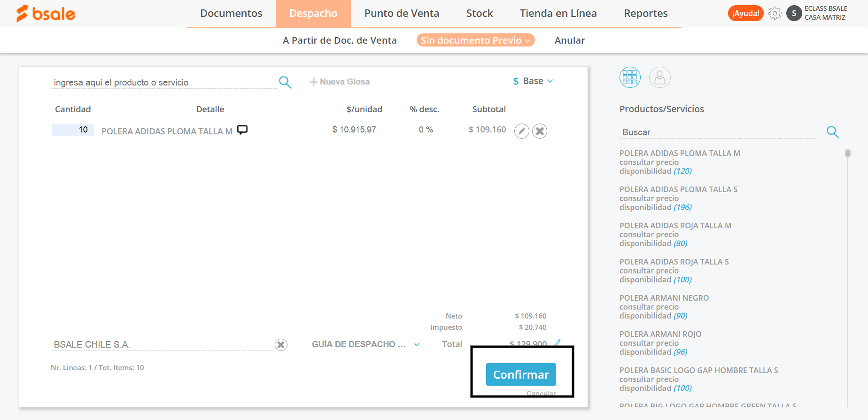The height and width of the screenshot is (420, 868).
Task: Click the Cantidad field showing 10
Action: pos(73,130)
